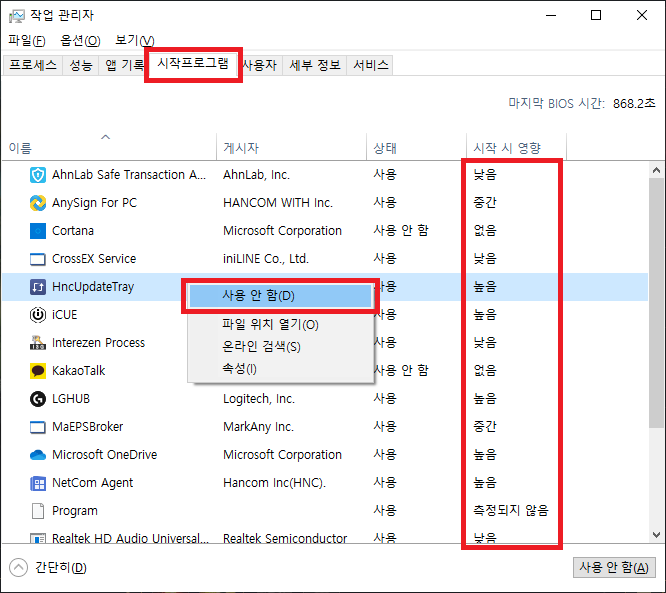Click the Realtek HD Audio Universal icon
The height and width of the screenshot is (593, 666).
point(38,538)
